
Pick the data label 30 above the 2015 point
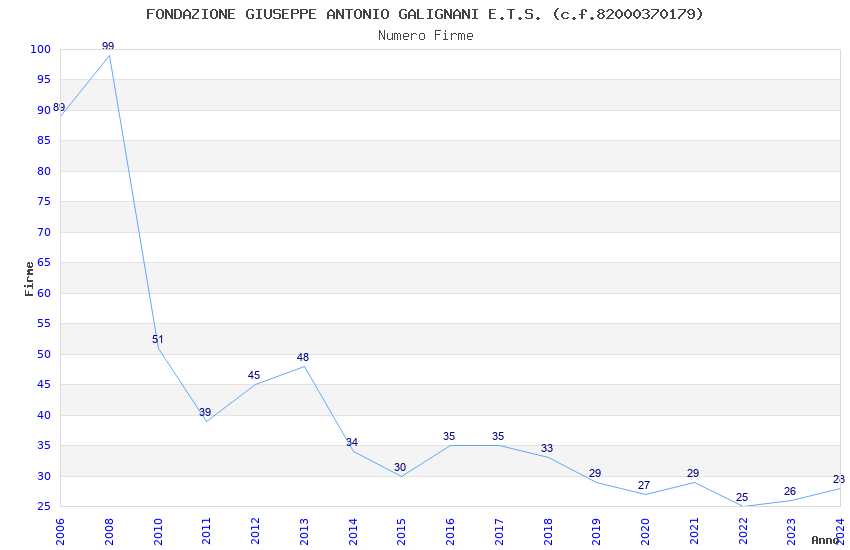400,468
